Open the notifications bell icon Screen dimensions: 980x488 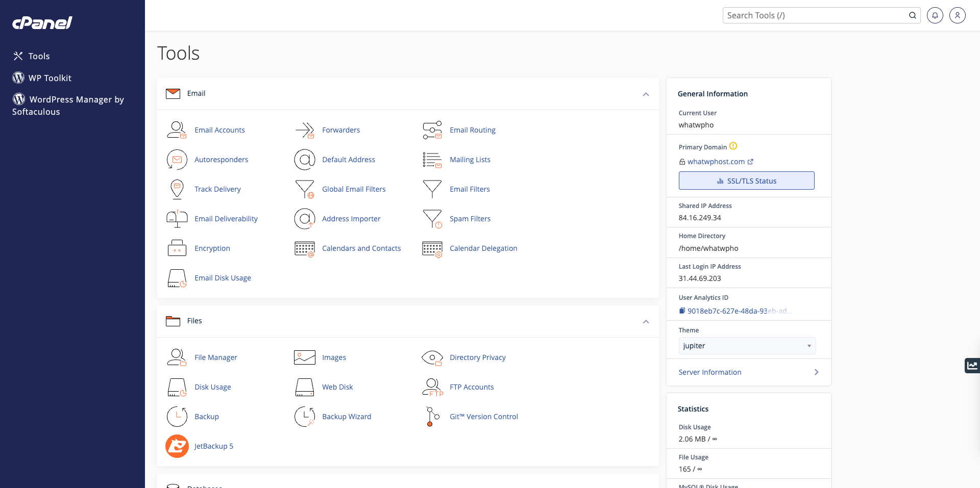[x=935, y=15]
